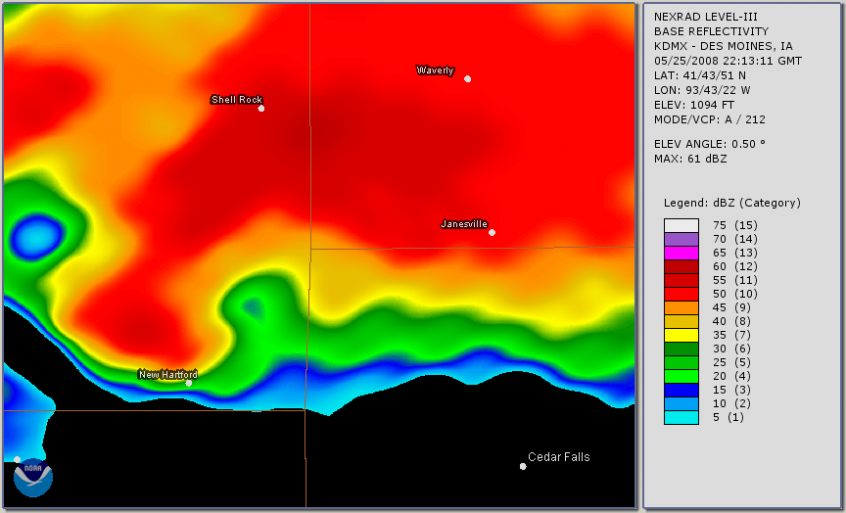Click the 05/25/2008 22:13:11 GMT timestamp

(728, 60)
